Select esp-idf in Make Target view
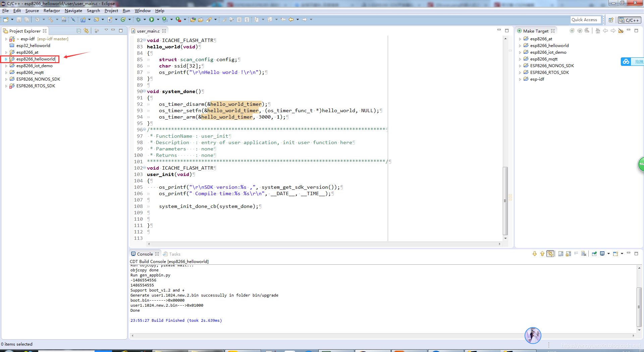This screenshot has height=352, width=644. (x=537, y=79)
